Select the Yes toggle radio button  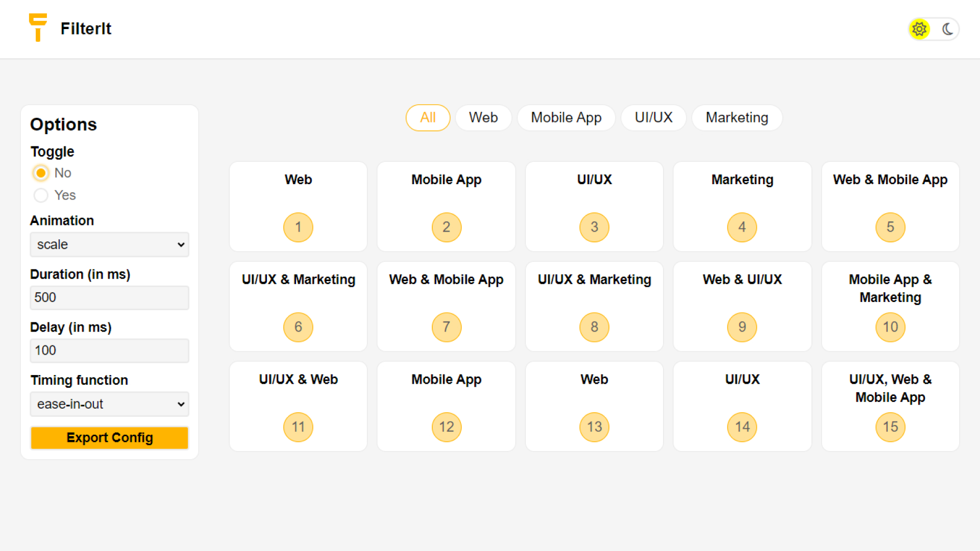point(41,195)
